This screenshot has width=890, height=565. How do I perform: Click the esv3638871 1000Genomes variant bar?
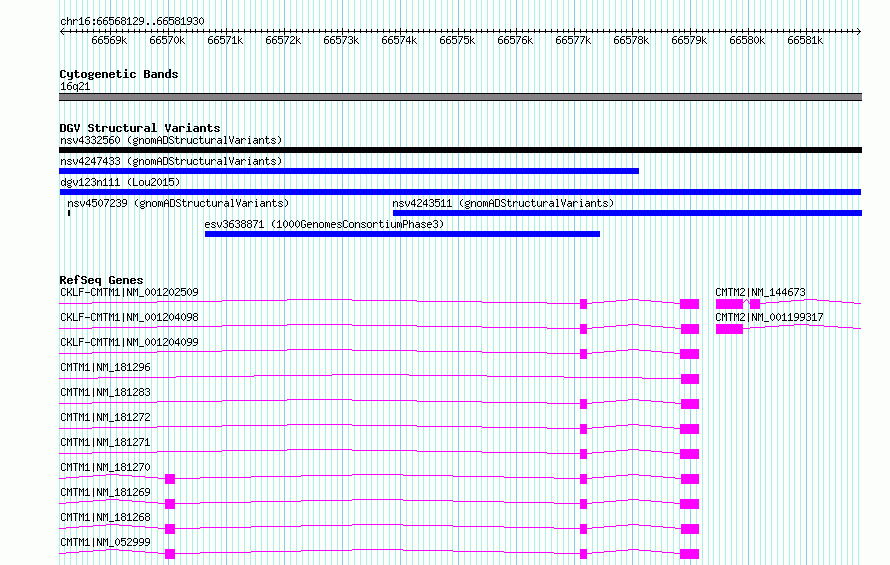(x=402, y=234)
